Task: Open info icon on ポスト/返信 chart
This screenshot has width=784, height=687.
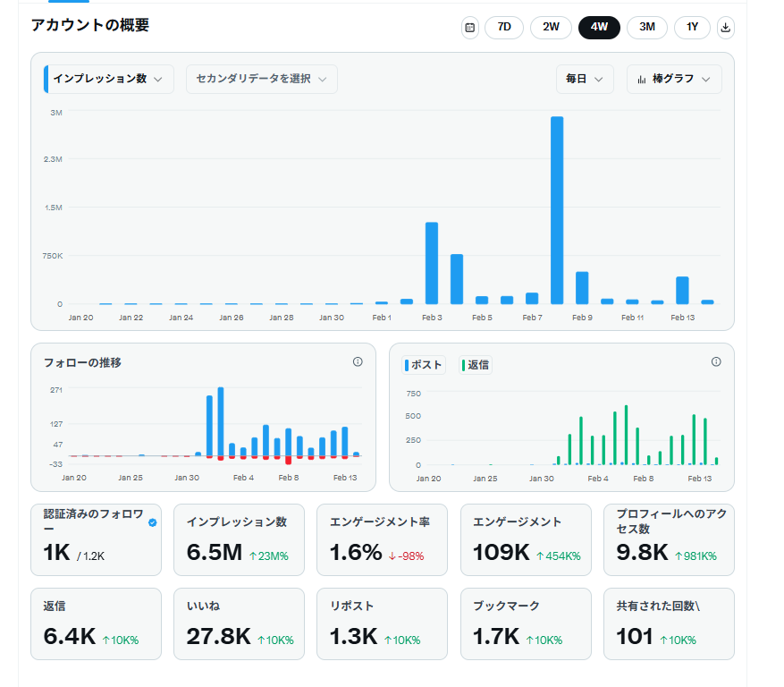Action: (716, 361)
